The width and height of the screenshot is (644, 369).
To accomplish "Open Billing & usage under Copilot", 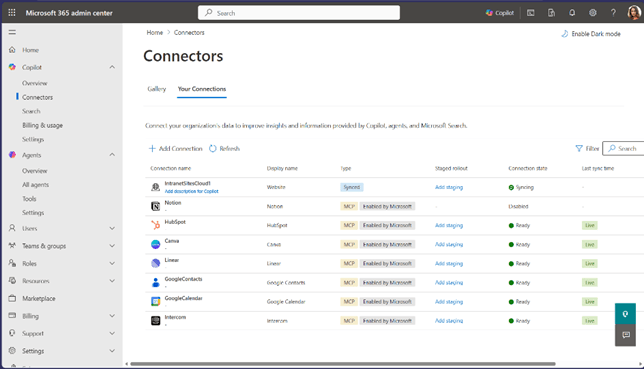I will pos(42,125).
